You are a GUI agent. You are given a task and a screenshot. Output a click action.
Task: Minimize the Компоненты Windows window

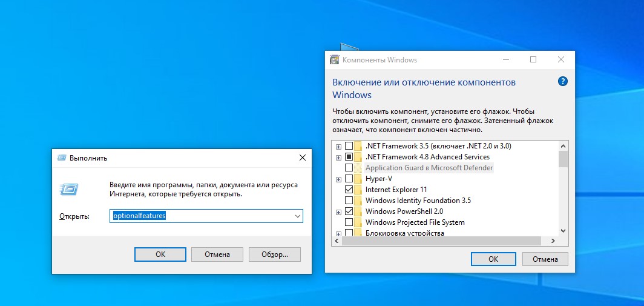click(x=505, y=59)
